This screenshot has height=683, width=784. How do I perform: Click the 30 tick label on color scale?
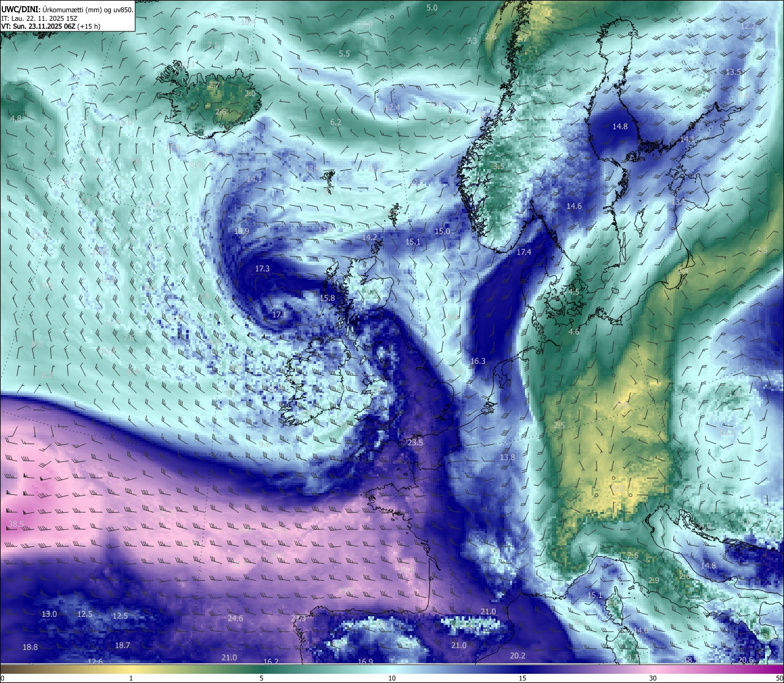pyautogui.click(x=653, y=678)
